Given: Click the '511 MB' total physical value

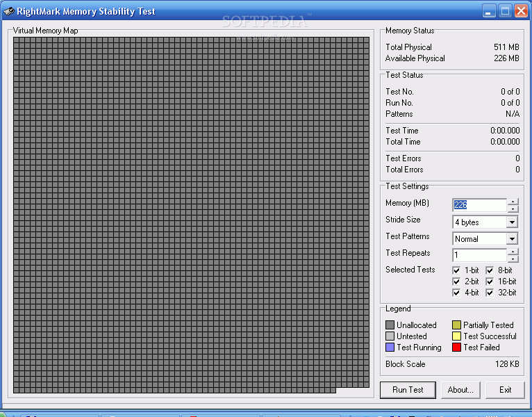Looking at the screenshot, I should coord(506,47).
